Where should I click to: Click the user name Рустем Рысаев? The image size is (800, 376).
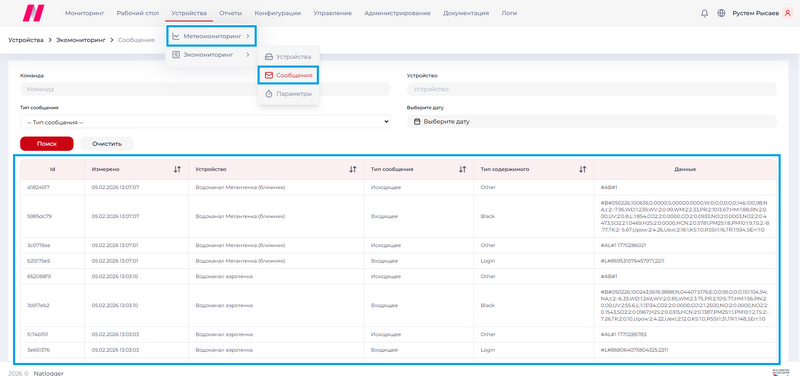coord(756,13)
